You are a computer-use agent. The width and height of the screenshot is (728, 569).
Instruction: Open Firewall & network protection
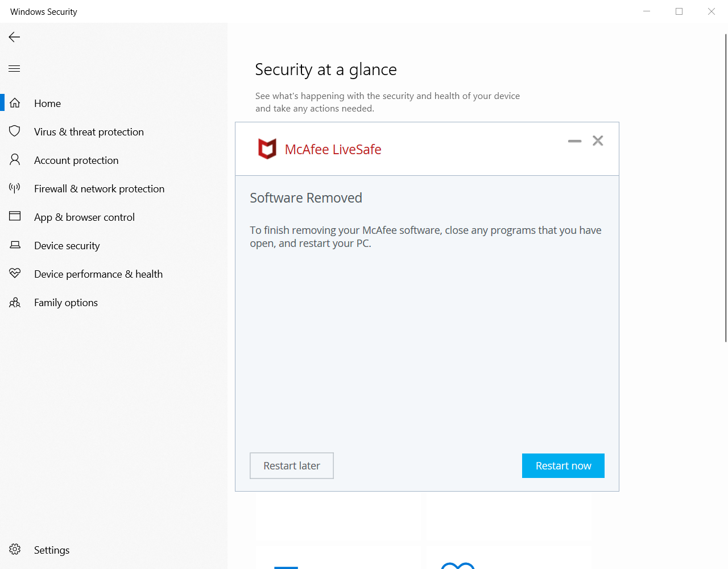[114, 188]
